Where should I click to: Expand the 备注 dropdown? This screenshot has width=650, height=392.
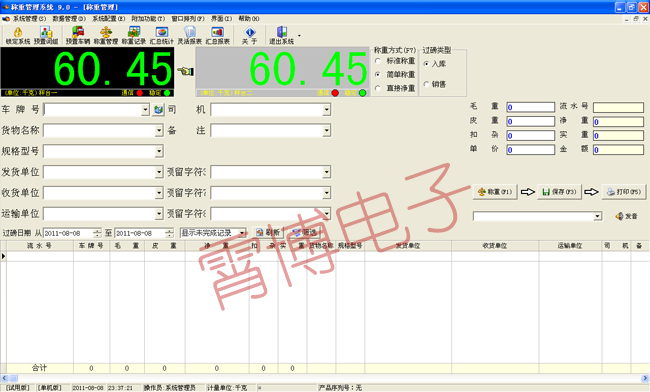click(327, 131)
